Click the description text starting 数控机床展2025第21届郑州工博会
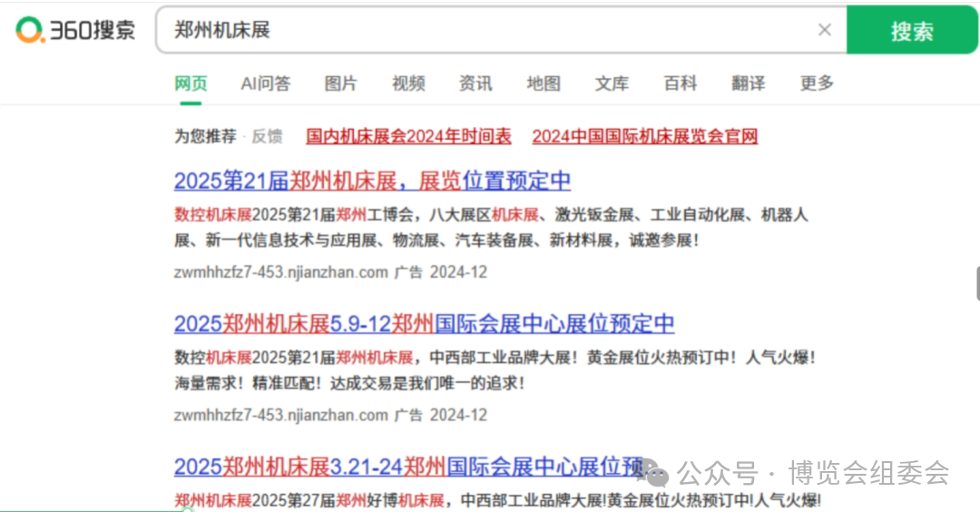The width and height of the screenshot is (980, 512). pos(491,228)
